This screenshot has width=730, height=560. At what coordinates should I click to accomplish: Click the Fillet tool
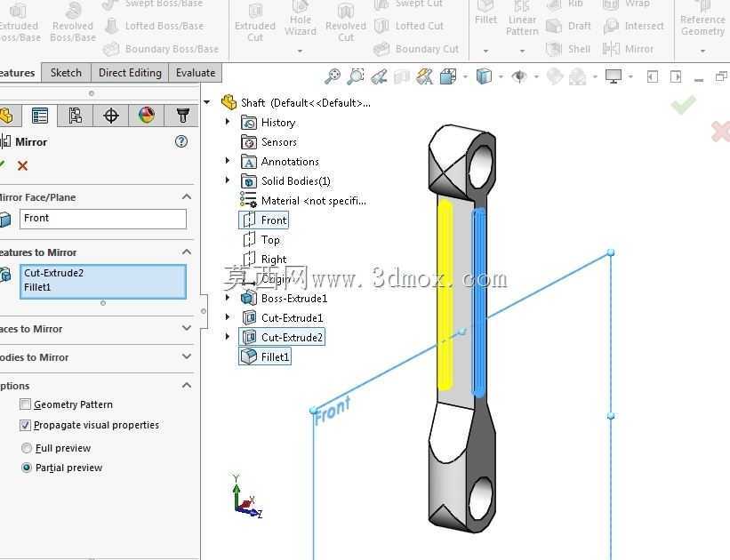[485, 14]
